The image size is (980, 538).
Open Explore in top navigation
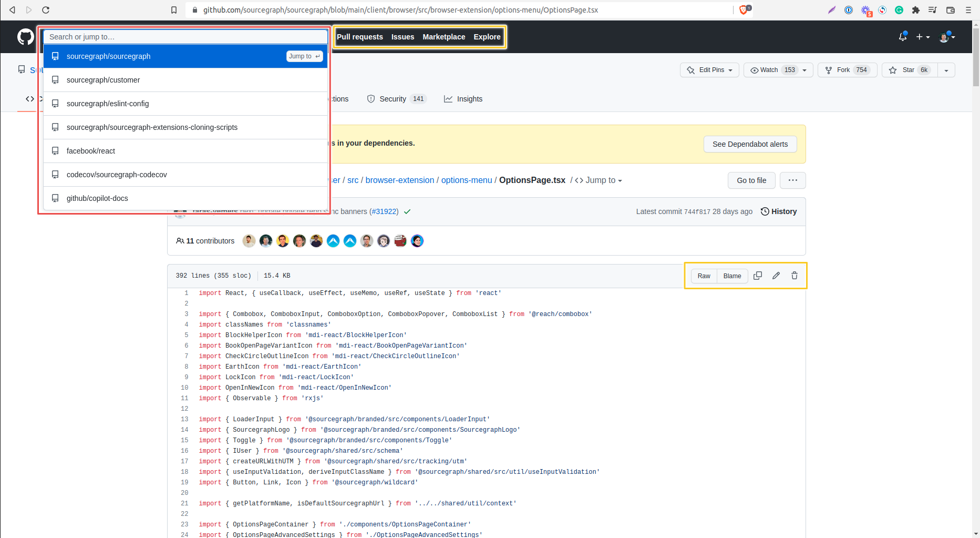tap(487, 37)
